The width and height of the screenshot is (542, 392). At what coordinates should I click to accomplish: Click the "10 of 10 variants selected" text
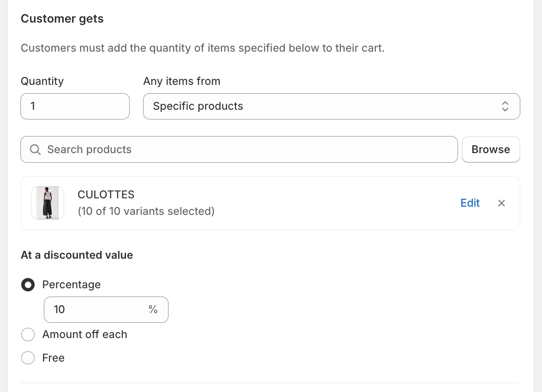146,211
